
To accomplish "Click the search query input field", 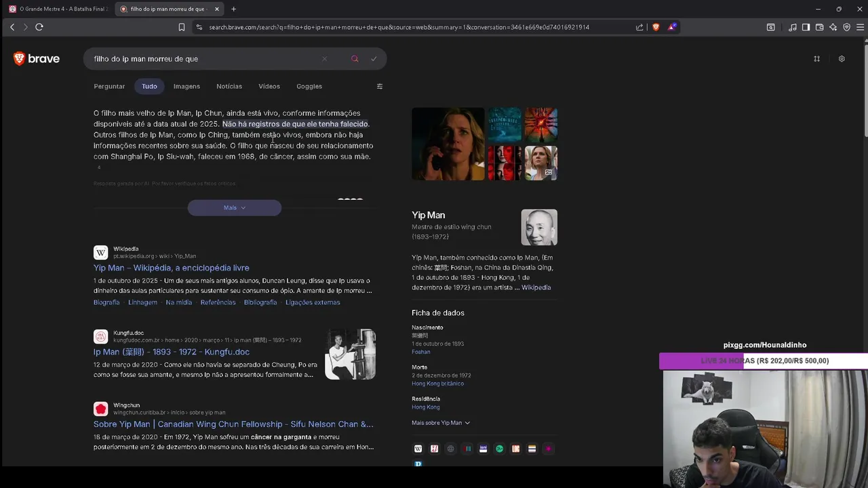I will [x=203, y=59].
